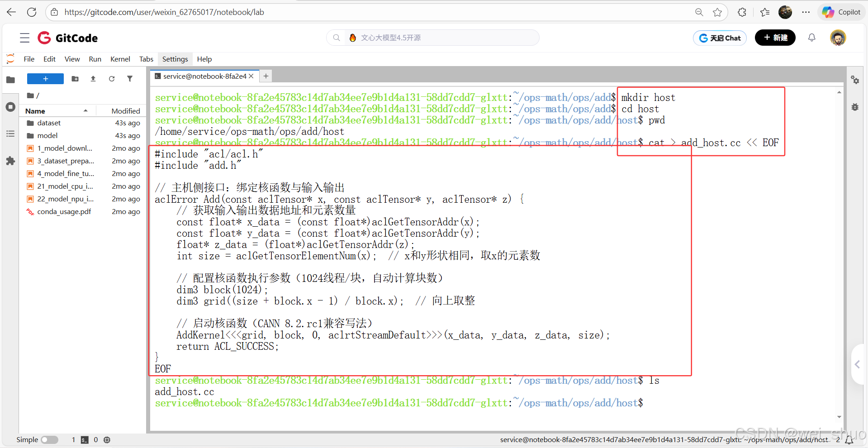The image size is (868, 448).
Task: Open the Tabs menu
Action: [146, 59]
